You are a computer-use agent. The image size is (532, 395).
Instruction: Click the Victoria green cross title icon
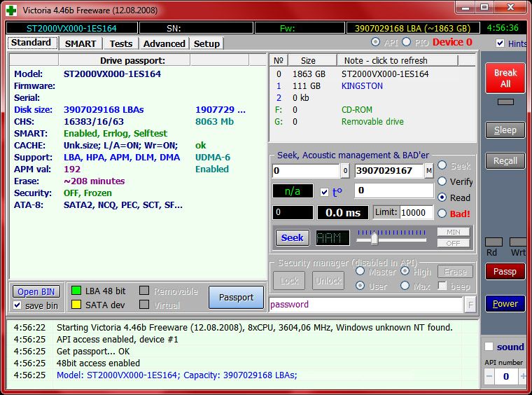(x=10, y=11)
